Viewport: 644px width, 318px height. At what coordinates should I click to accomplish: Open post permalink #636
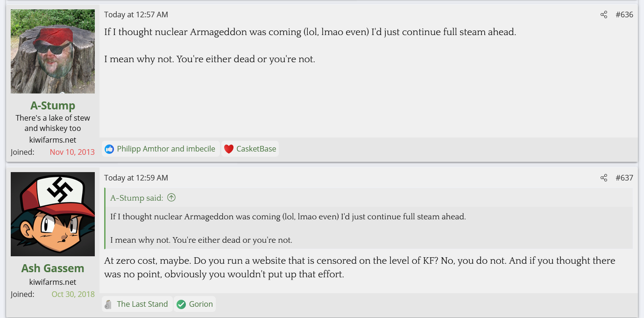coord(624,15)
